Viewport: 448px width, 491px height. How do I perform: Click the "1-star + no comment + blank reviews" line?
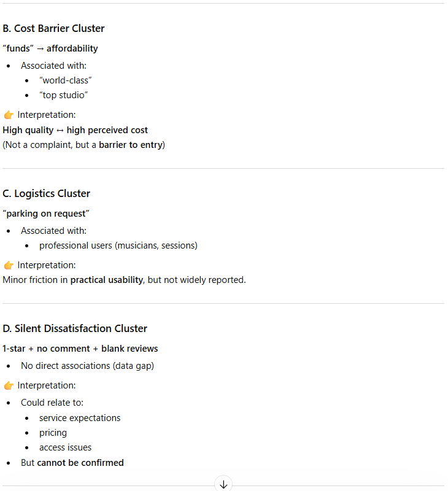(x=80, y=349)
